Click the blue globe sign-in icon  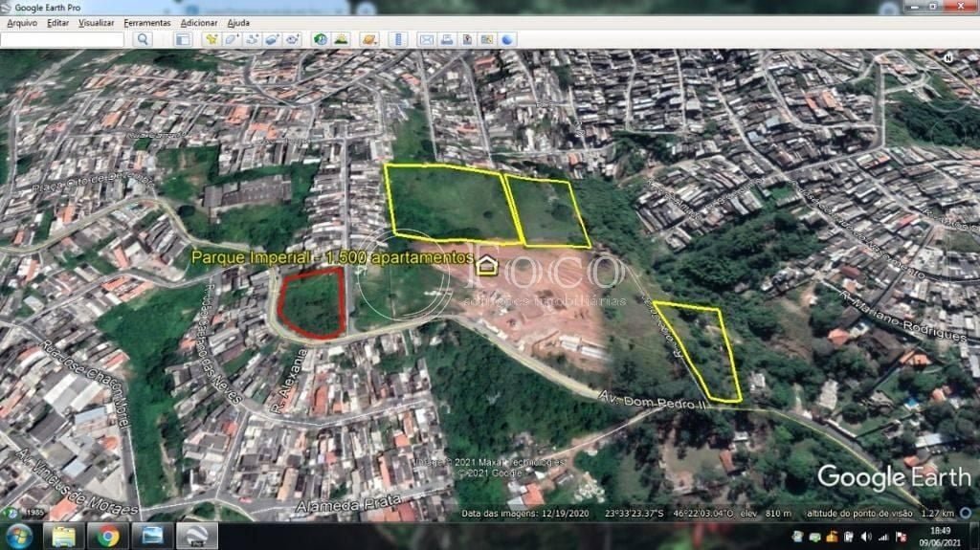click(x=507, y=39)
